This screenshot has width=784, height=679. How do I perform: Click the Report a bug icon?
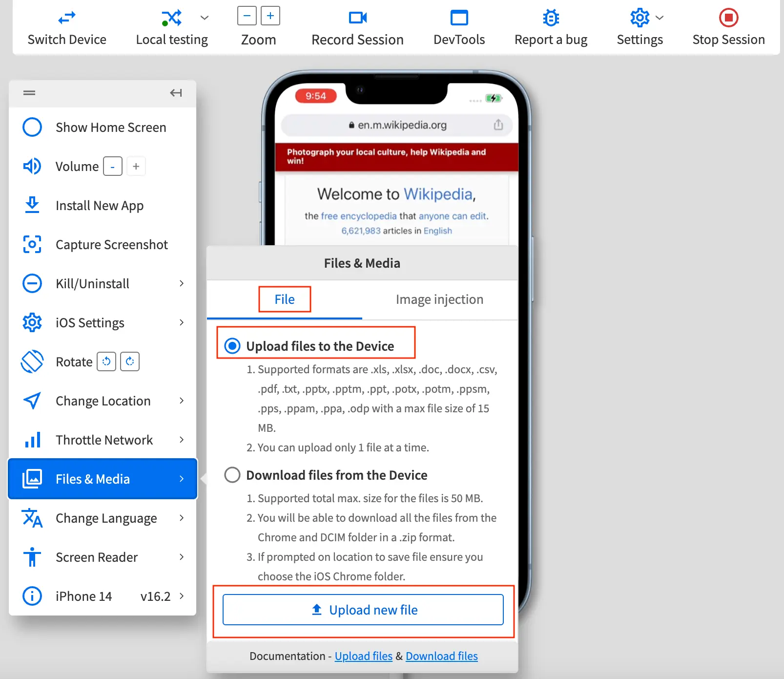(551, 18)
